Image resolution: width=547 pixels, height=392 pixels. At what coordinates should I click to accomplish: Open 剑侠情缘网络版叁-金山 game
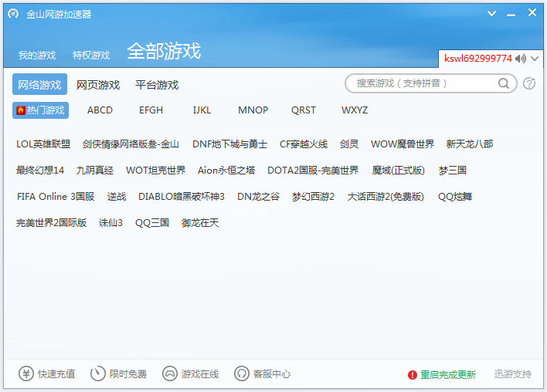(131, 144)
